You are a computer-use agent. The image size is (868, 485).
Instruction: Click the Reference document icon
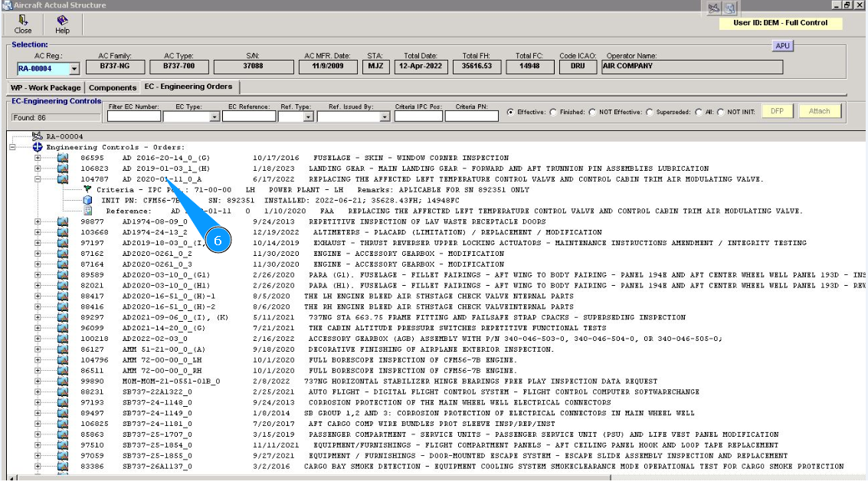coord(87,211)
